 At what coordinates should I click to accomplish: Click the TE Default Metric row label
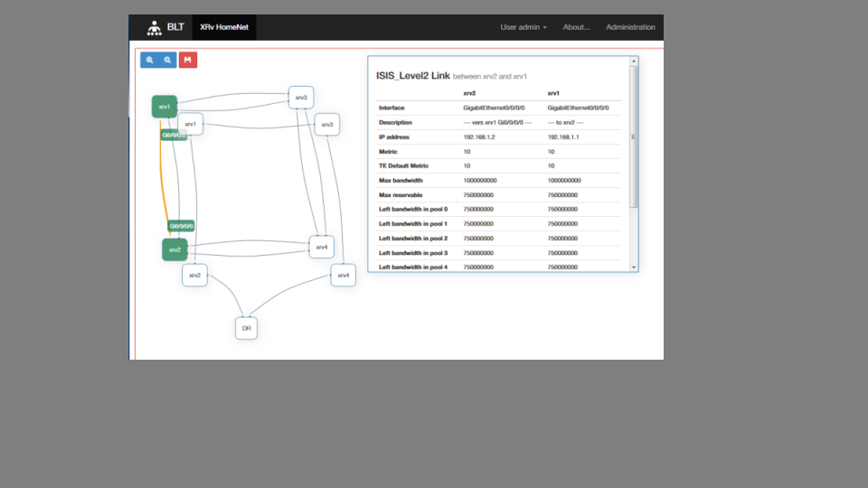(x=403, y=166)
